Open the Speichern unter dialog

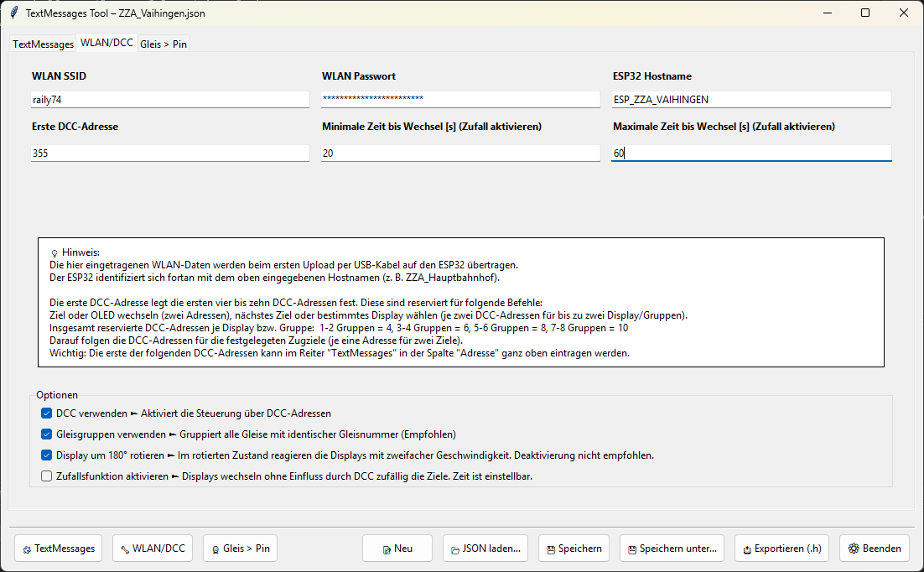point(672,549)
